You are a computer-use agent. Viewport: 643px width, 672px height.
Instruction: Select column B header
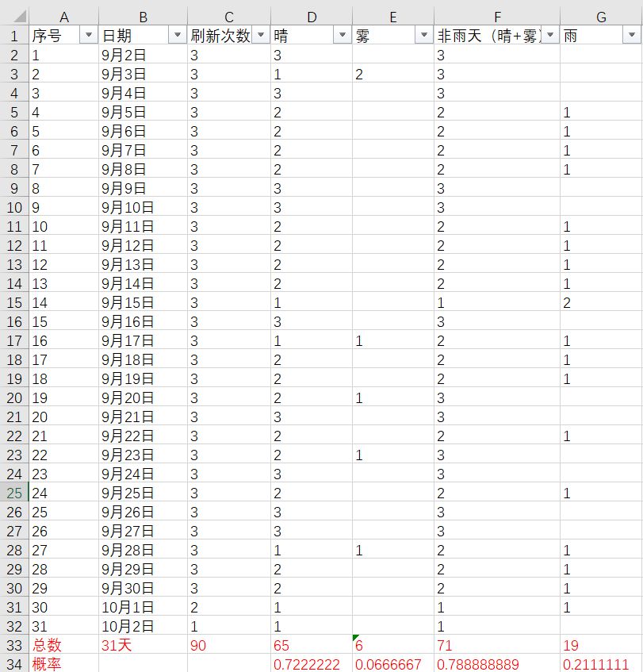tap(143, 17)
